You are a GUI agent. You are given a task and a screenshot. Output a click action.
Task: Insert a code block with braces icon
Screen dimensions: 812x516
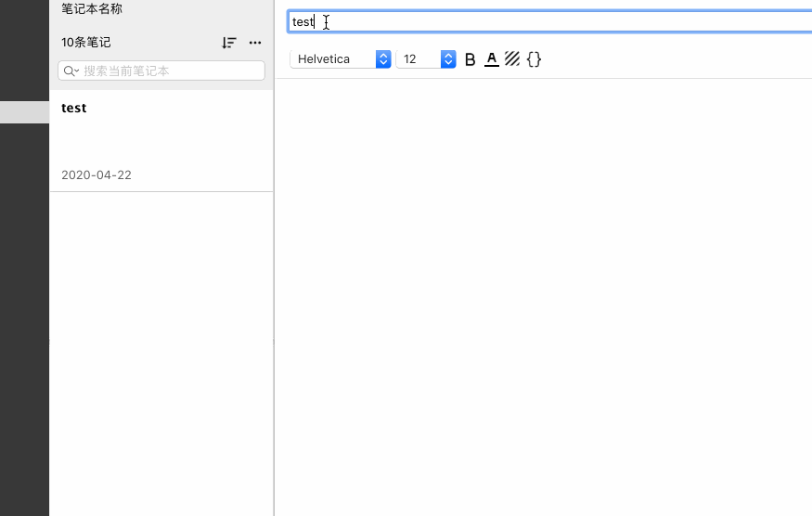pos(534,59)
